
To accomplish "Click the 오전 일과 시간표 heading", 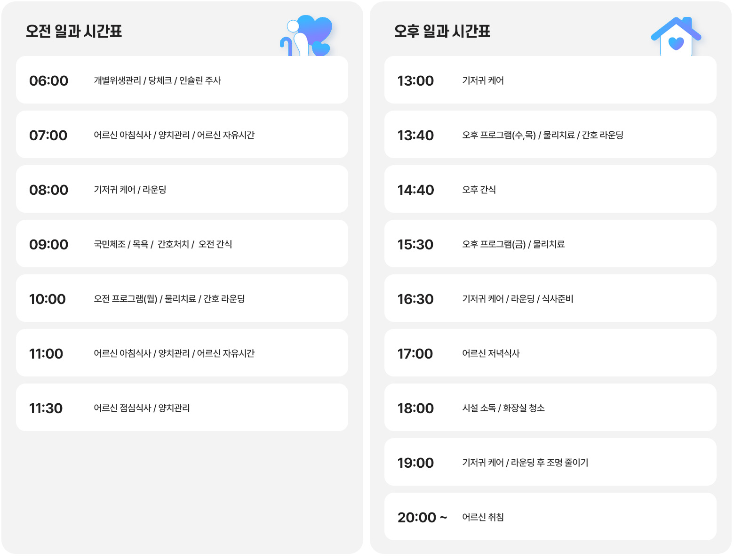I will (74, 32).
